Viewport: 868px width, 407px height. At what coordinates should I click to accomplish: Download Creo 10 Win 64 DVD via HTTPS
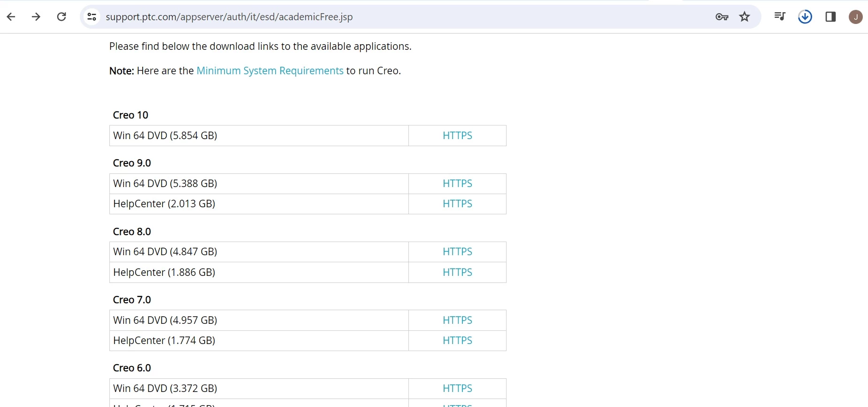click(457, 135)
